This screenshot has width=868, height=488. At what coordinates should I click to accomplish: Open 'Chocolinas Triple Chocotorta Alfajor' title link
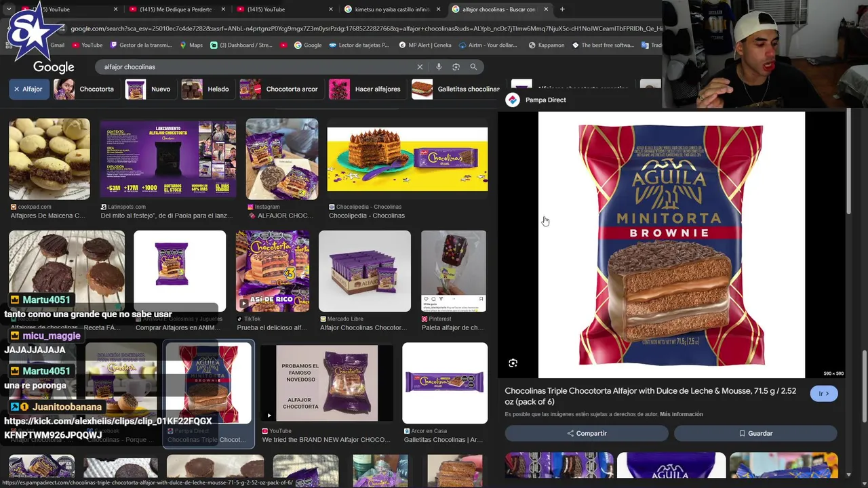[650, 396]
